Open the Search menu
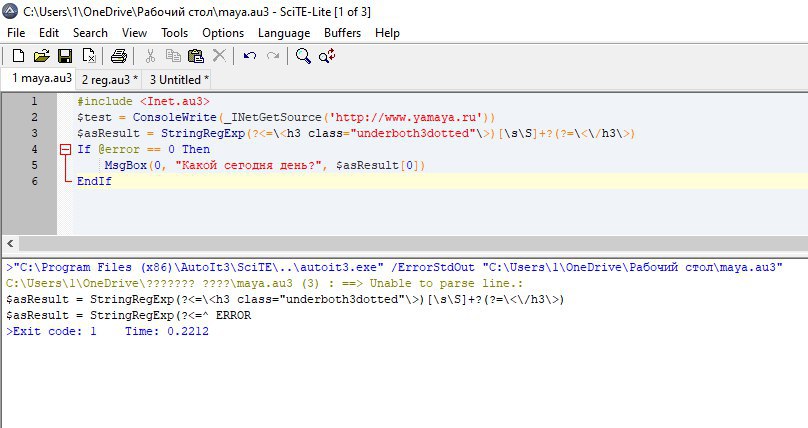This screenshot has width=808, height=428. pos(90,33)
